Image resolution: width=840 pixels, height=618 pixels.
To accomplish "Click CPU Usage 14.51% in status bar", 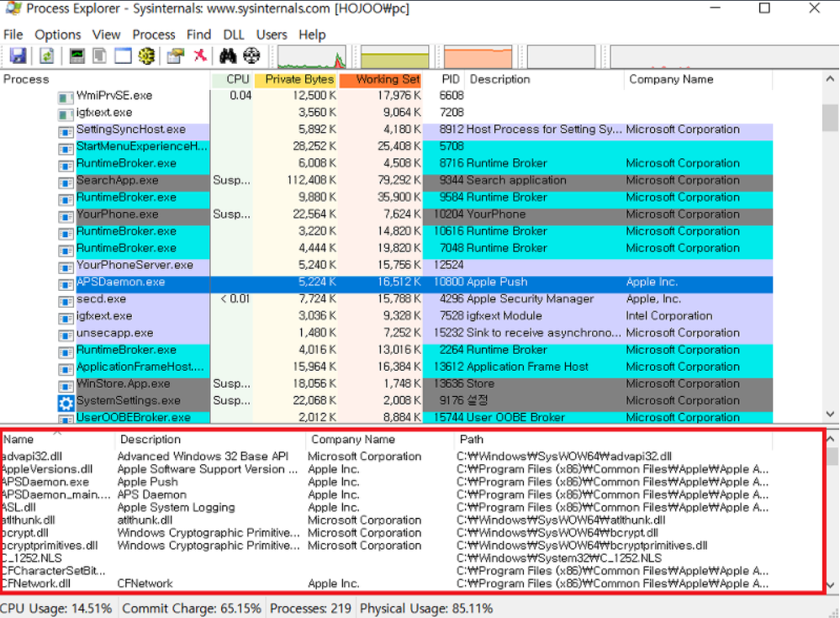I will click(56, 609).
